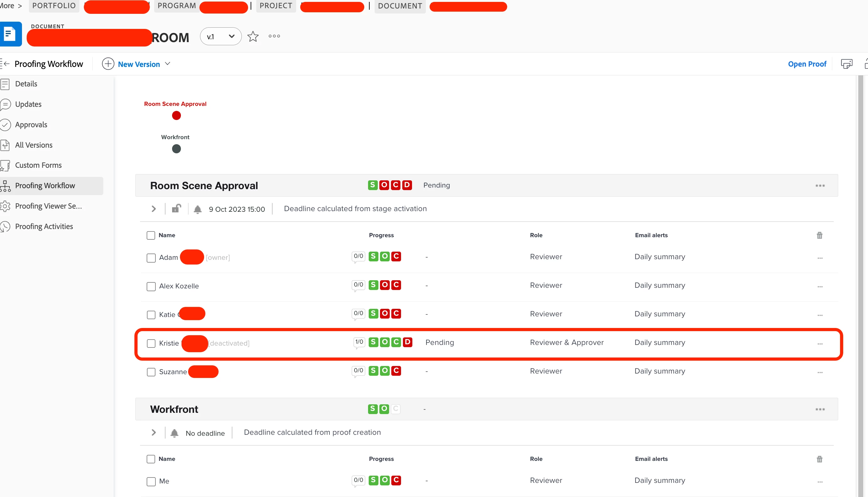
Task: Open the document three-dot options menu
Action: (274, 36)
